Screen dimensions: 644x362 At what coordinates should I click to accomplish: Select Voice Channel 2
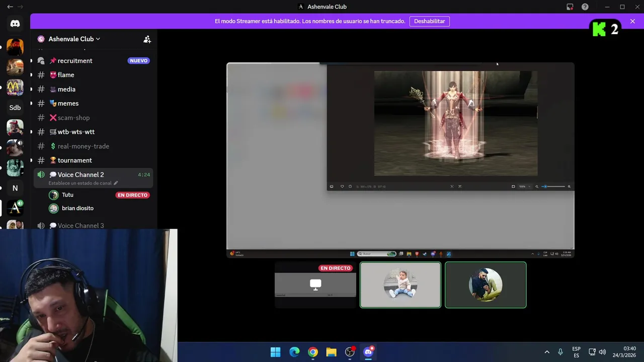(x=93, y=177)
